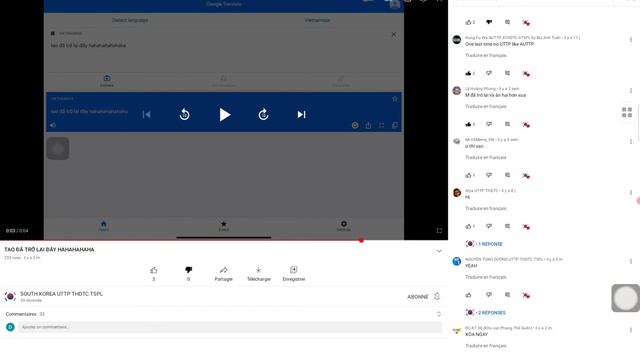Image resolution: width=640 pixels, height=360 pixels.
Task: Reply to Alya's 'Hi' comment
Action: pos(507,226)
